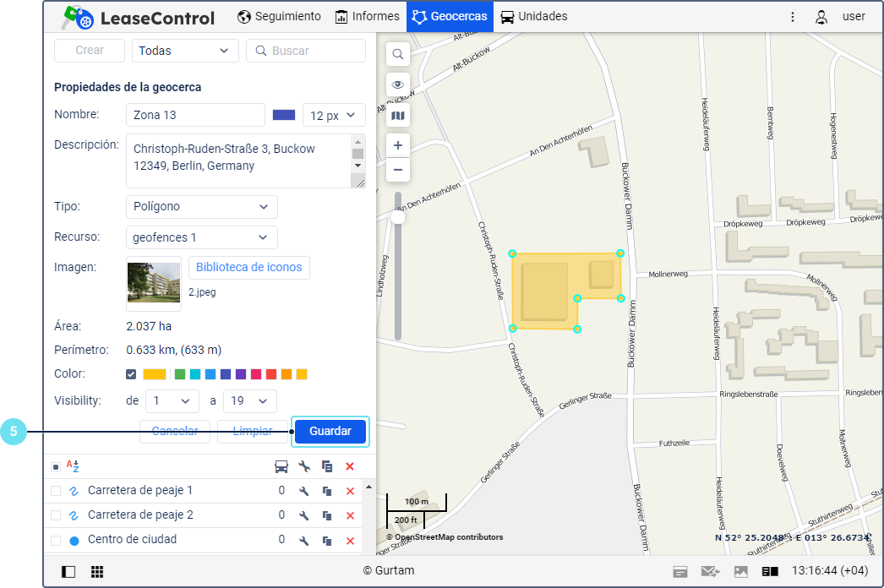Zoom in the map with plus button
The width and height of the screenshot is (884, 588).
click(x=397, y=144)
